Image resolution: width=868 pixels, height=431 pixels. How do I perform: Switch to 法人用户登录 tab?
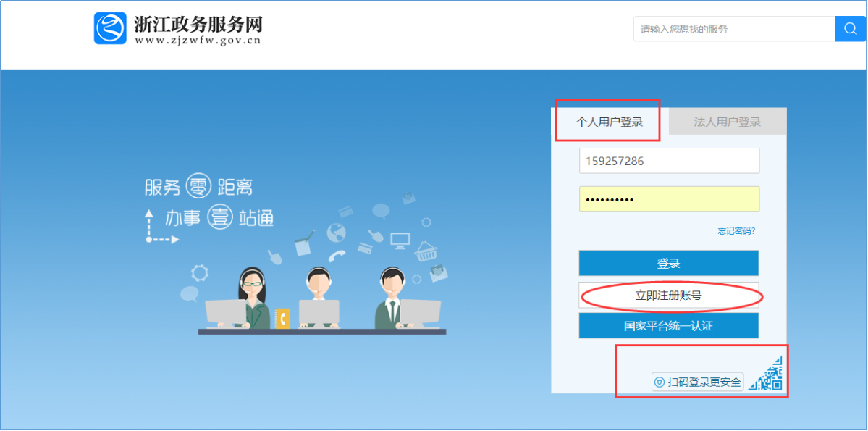tap(727, 122)
